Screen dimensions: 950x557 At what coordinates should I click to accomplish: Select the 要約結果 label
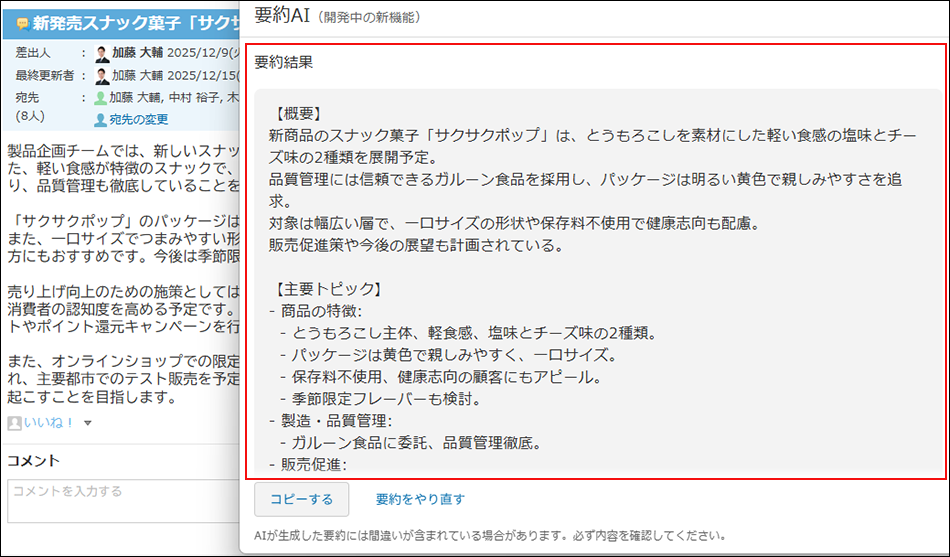[x=284, y=62]
